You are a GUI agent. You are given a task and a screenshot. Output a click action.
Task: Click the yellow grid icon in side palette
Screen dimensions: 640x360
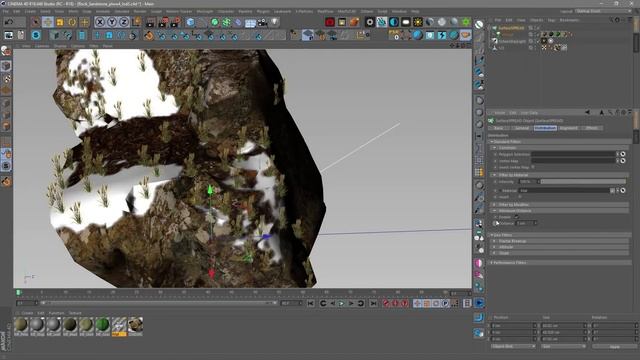pos(479,172)
